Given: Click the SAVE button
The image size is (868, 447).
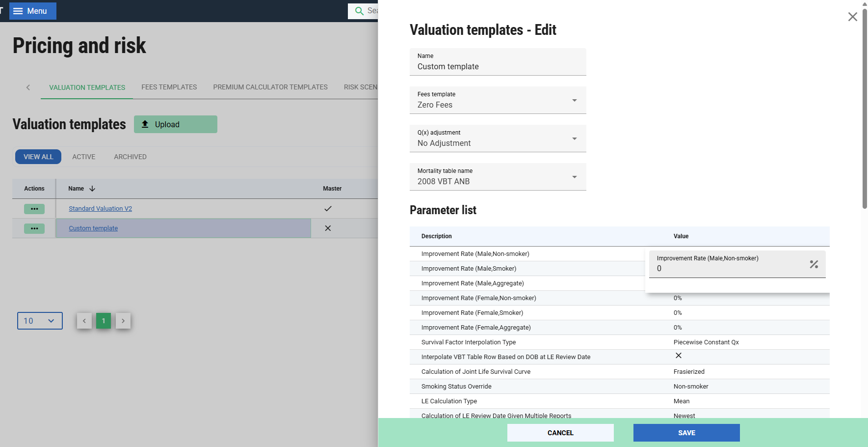Looking at the screenshot, I should 686,433.
